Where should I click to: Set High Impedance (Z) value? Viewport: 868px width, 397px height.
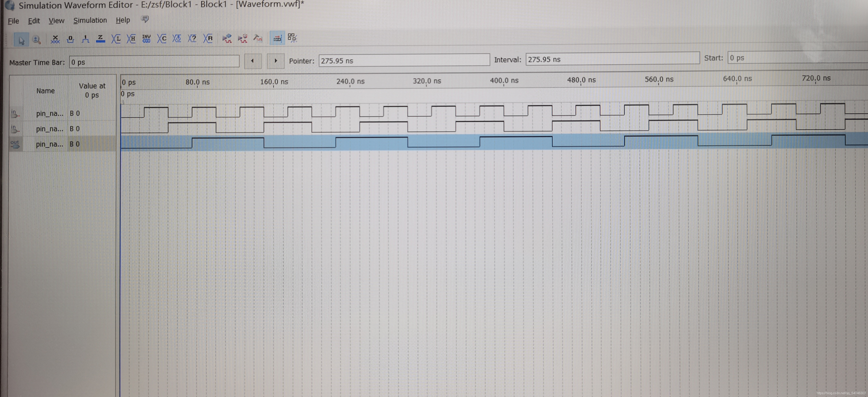point(100,39)
